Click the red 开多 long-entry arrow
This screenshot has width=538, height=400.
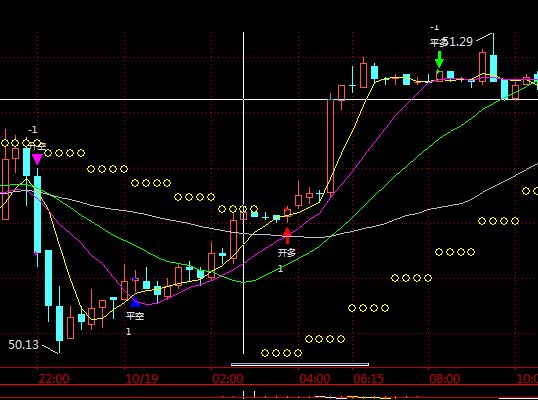pos(287,235)
